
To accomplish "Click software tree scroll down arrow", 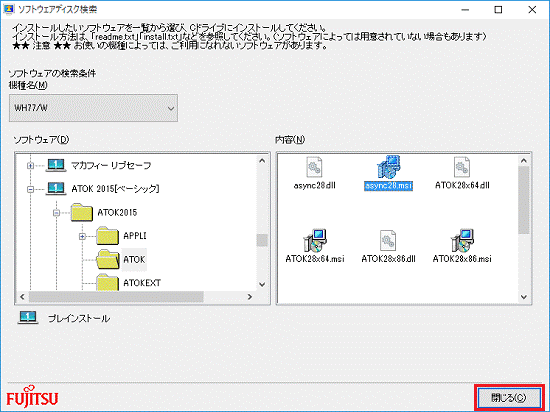I will click(x=262, y=284).
